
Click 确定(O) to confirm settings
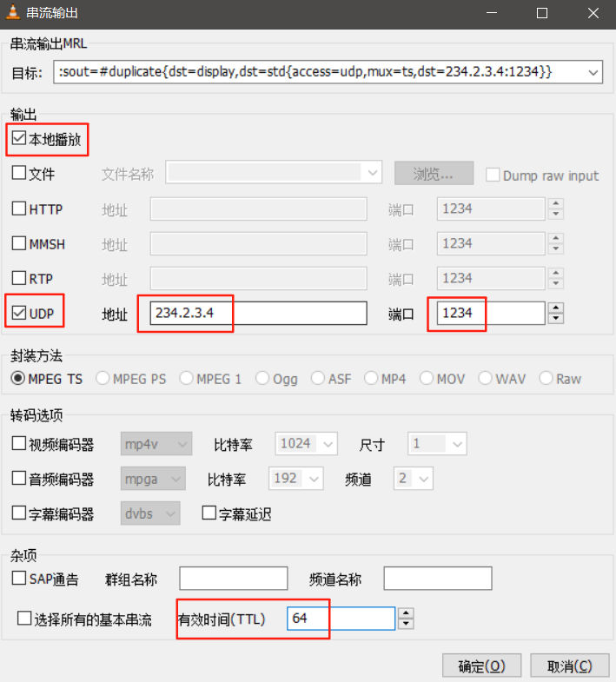[x=481, y=665]
